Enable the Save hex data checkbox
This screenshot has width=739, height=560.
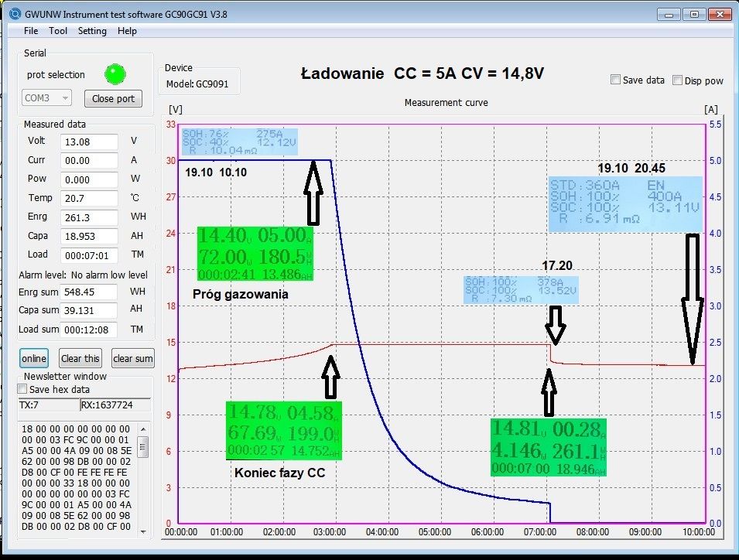click(22, 389)
